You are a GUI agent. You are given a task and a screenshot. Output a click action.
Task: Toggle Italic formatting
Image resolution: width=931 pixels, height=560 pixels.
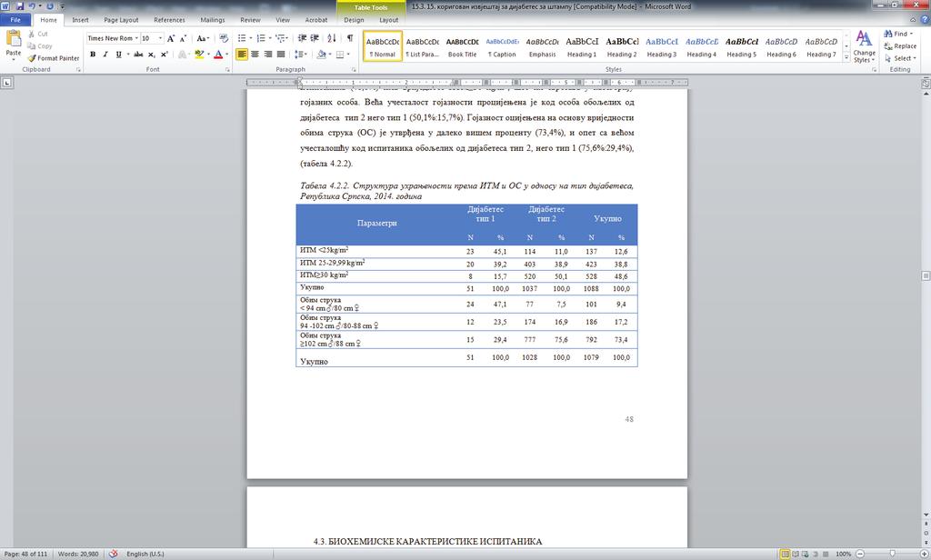pos(105,55)
